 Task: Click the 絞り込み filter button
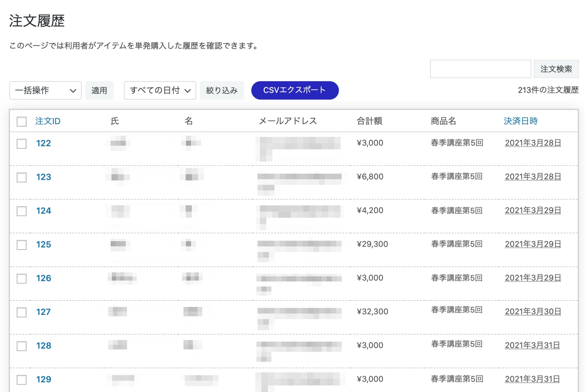pyautogui.click(x=222, y=90)
